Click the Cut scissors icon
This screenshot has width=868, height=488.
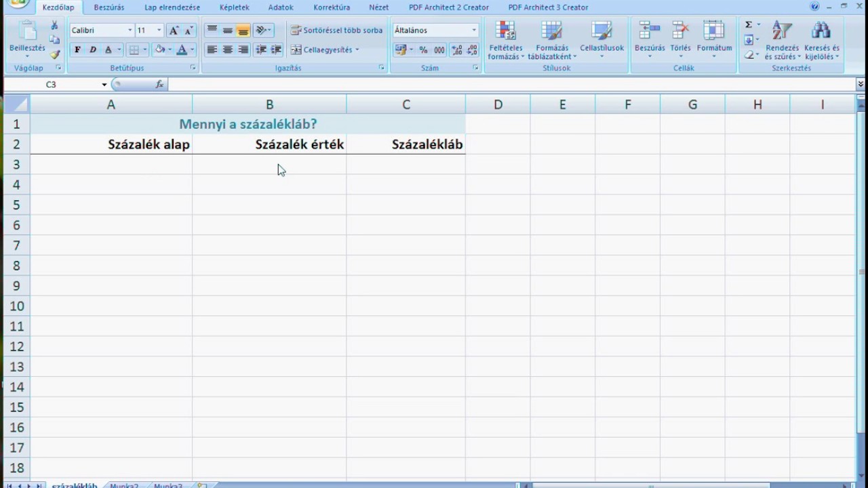pyautogui.click(x=54, y=25)
